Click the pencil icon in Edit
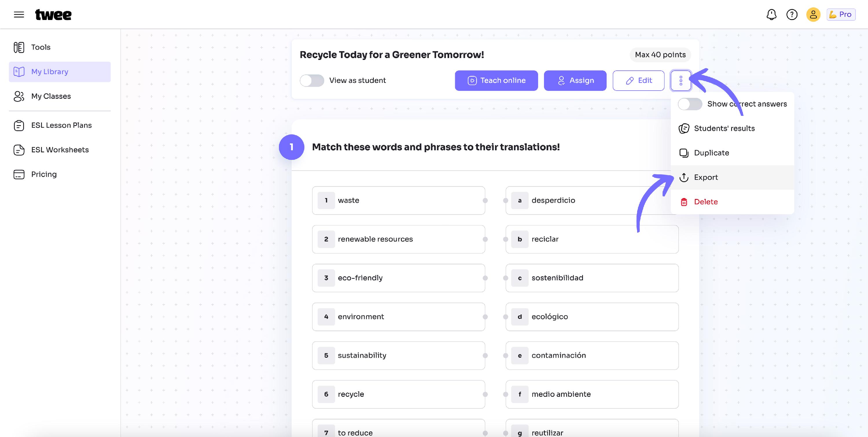This screenshot has height=437, width=868. coord(629,81)
